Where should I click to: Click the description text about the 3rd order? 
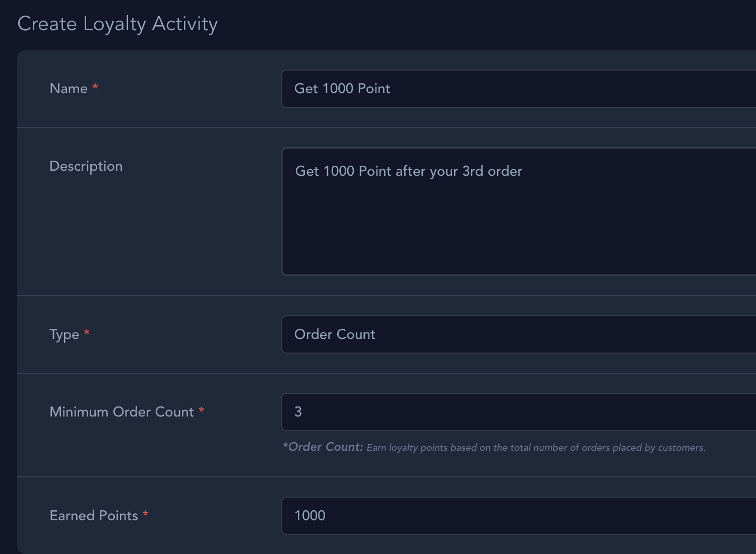click(409, 171)
